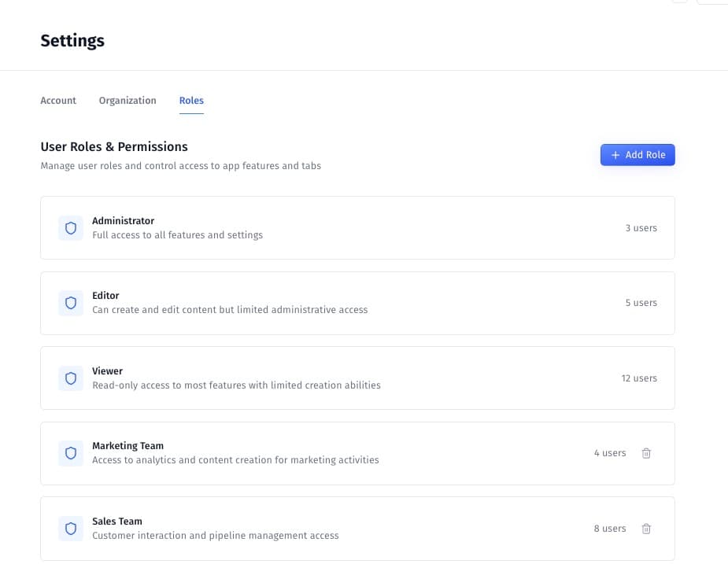This screenshot has width=728, height=564.
Task: Delete the Sales Team role via trash icon
Action: [646, 529]
